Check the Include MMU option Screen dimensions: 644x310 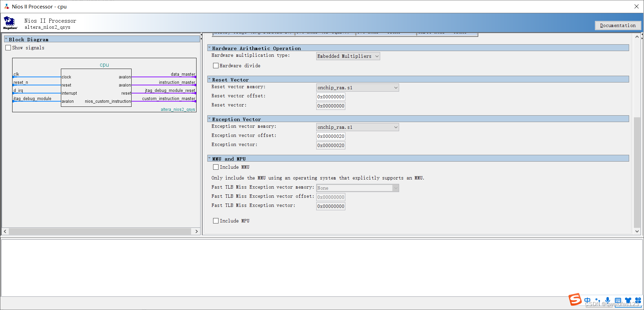point(216,167)
